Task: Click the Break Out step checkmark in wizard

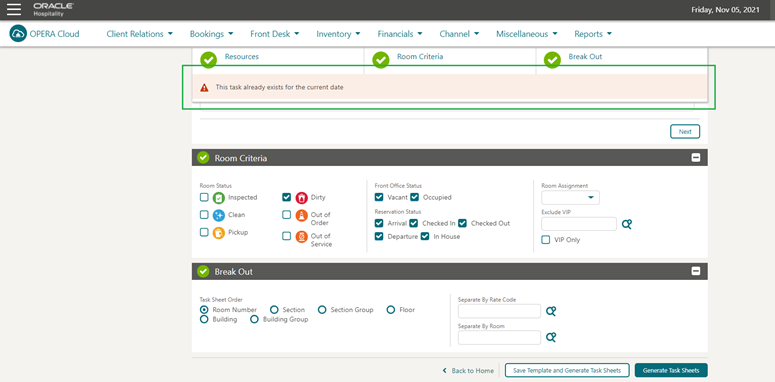Action: (552, 60)
